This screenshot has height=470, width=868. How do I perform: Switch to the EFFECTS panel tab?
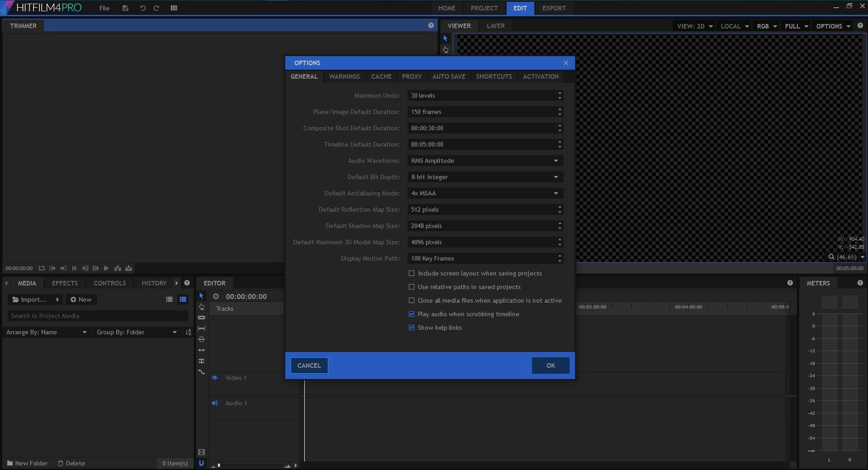[65, 283]
